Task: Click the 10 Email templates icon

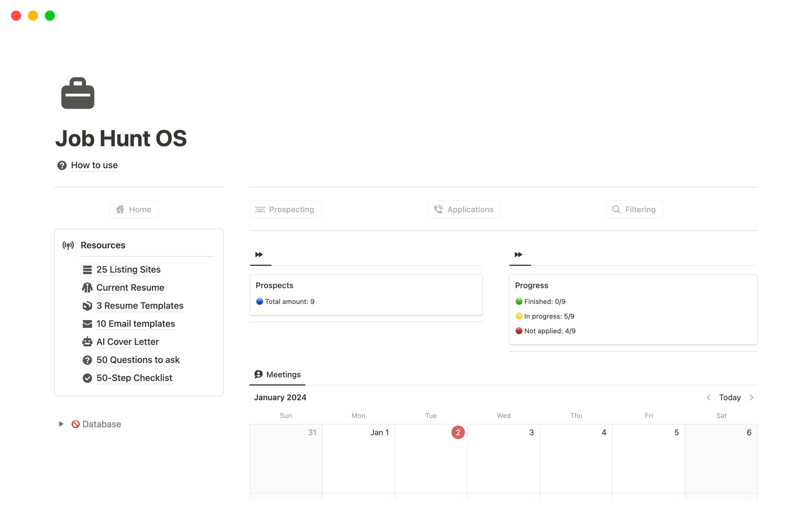Action: tap(87, 323)
